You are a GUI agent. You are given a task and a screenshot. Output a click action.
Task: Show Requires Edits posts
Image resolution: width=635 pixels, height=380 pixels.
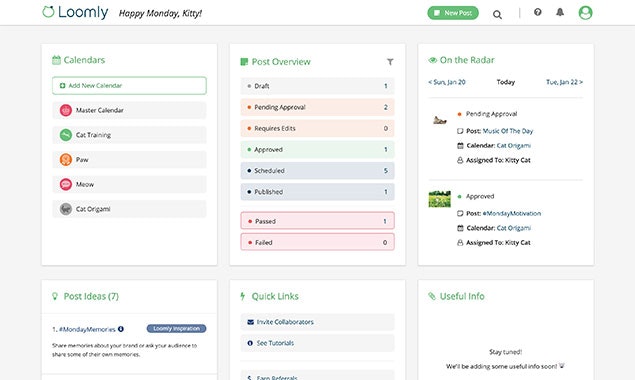click(x=318, y=128)
